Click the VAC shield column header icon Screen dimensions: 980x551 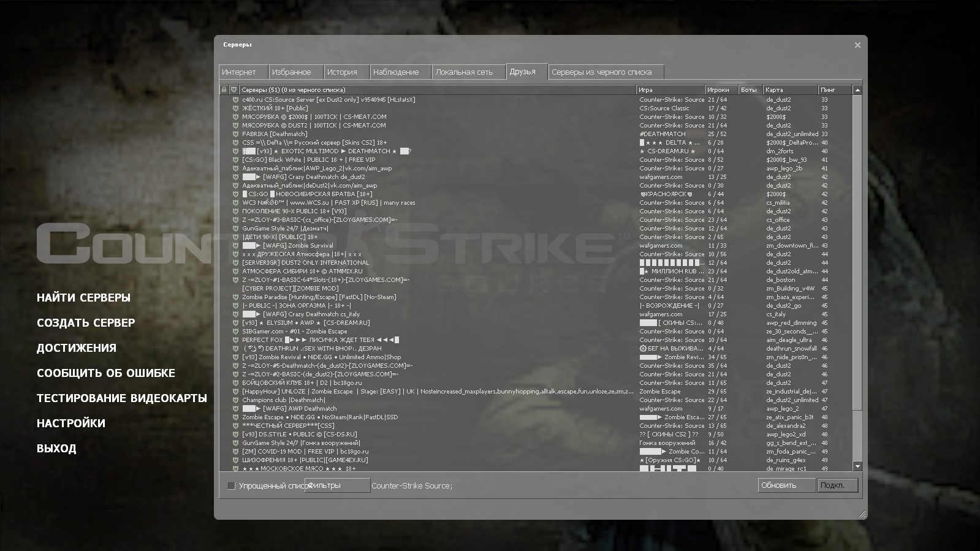(234, 89)
